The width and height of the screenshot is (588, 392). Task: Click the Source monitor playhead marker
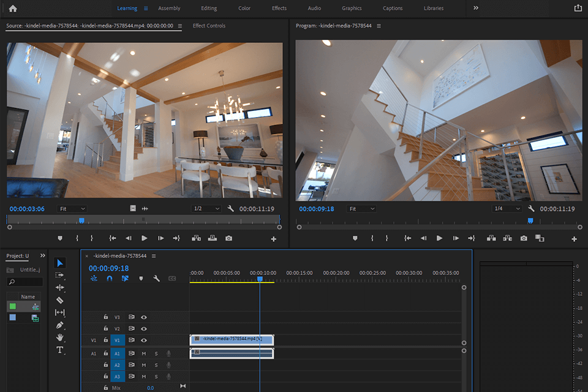click(81, 221)
